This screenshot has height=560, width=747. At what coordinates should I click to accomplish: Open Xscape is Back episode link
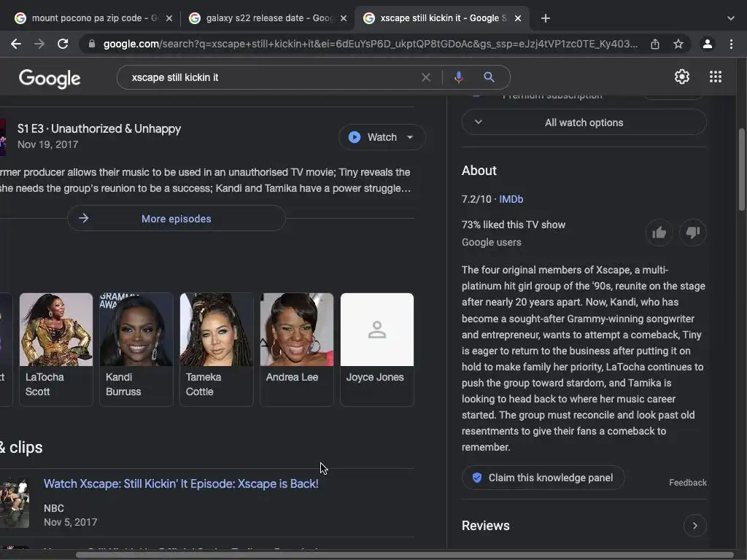[x=181, y=484]
